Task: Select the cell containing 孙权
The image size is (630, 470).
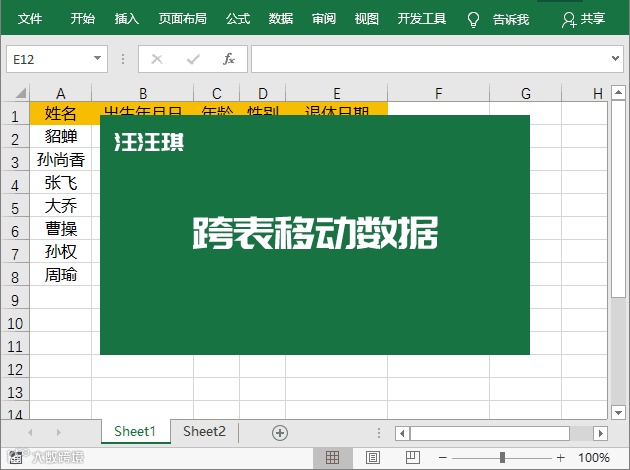Action: 61,251
